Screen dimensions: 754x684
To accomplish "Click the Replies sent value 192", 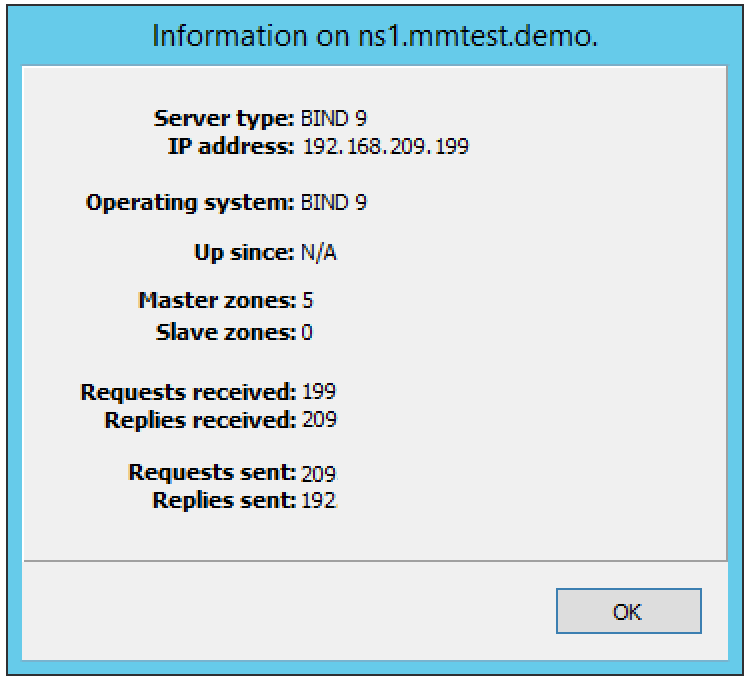I will click(319, 500).
